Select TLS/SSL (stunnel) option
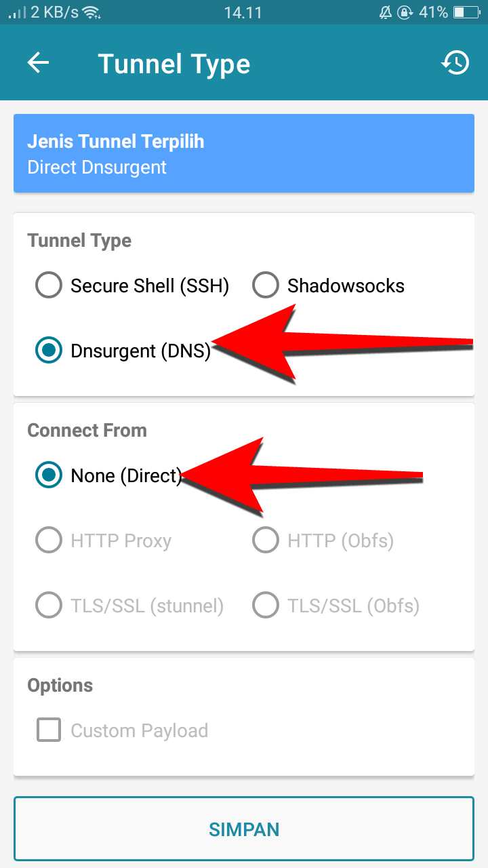This screenshot has height=868, width=488. (129, 606)
